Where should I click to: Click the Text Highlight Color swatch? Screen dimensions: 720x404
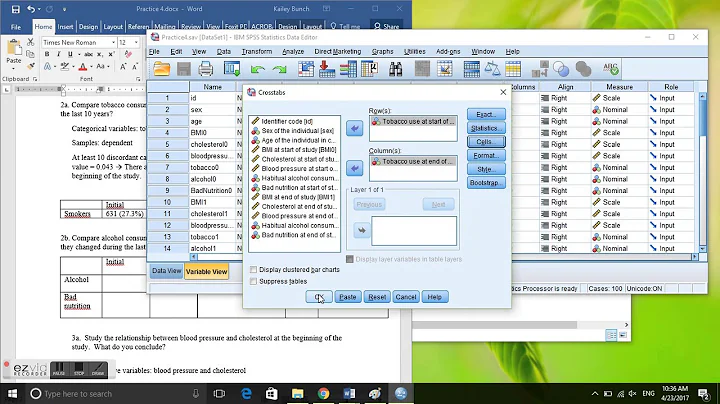click(x=65, y=67)
